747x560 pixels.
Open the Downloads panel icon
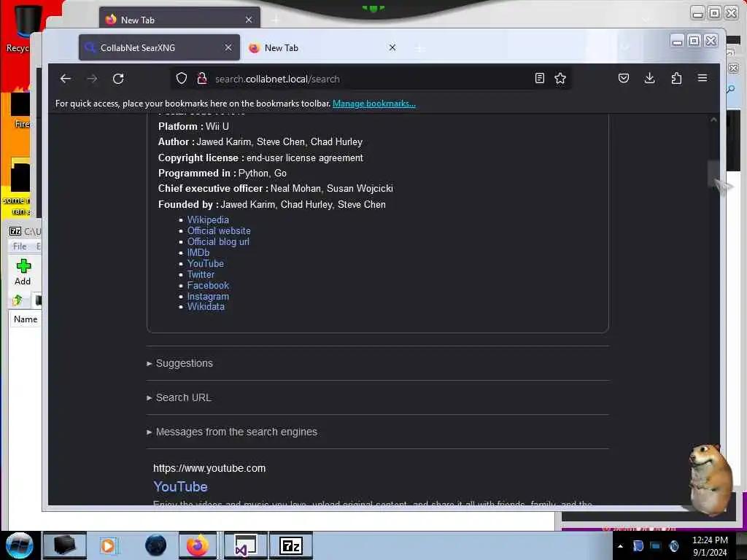[x=649, y=78]
